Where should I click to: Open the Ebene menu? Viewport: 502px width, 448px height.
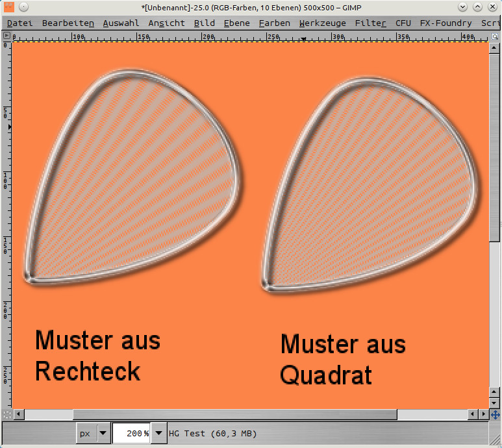click(236, 23)
